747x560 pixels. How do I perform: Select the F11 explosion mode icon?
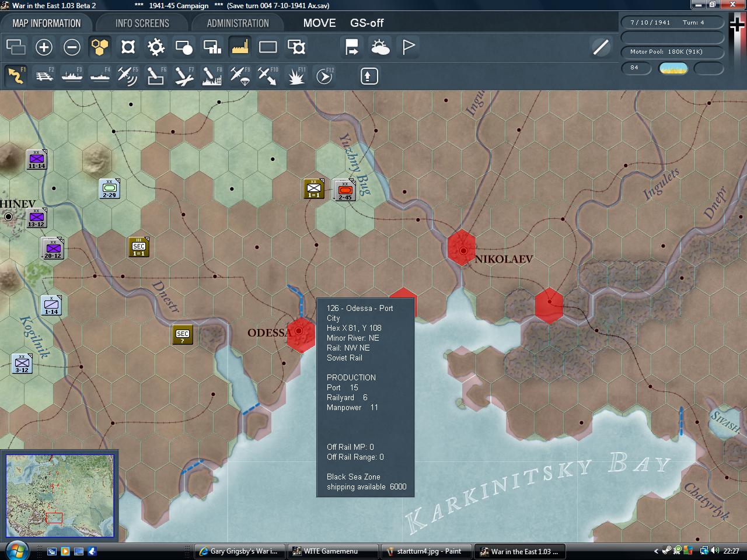(x=296, y=76)
